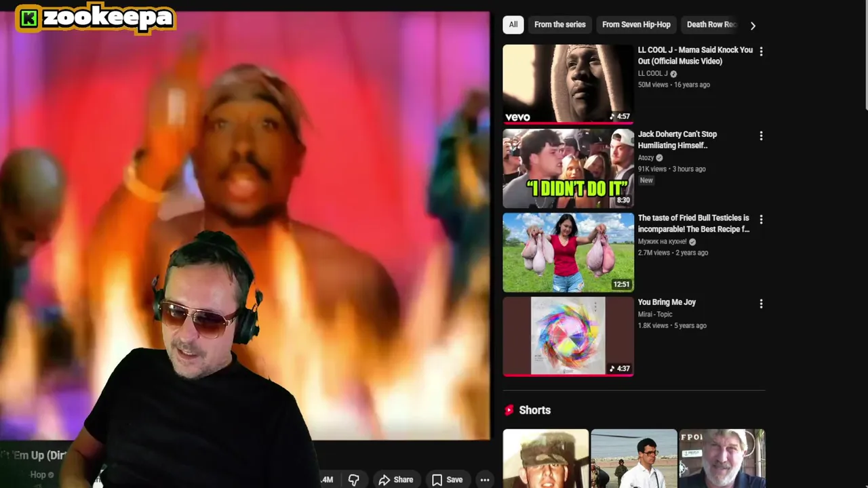Open Jack Doherty video thumbnail
The height and width of the screenshot is (488, 868).
click(568, 168)
